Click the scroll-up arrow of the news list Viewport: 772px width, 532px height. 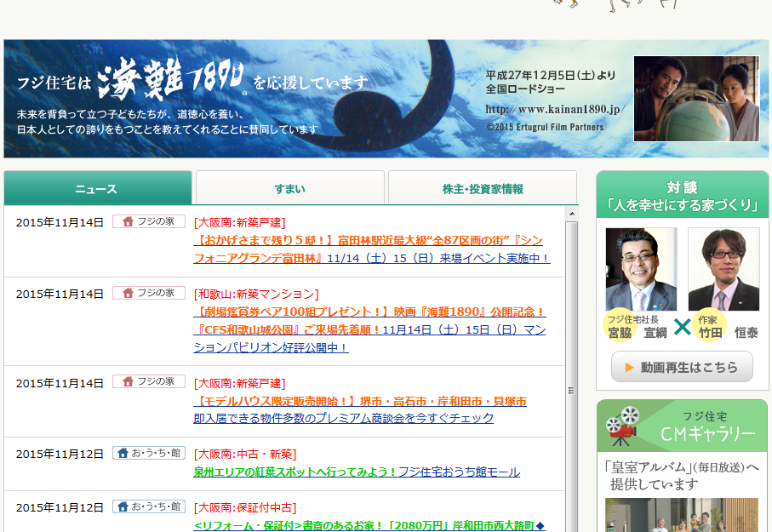pos(571,213)
